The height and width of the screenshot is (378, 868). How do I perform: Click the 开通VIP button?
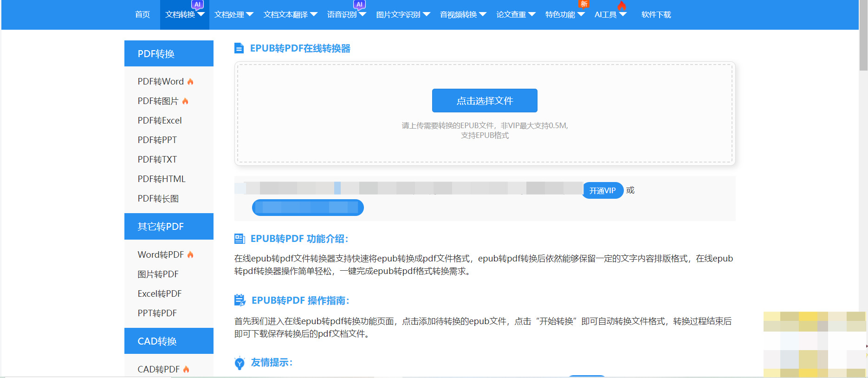point(602,190)
